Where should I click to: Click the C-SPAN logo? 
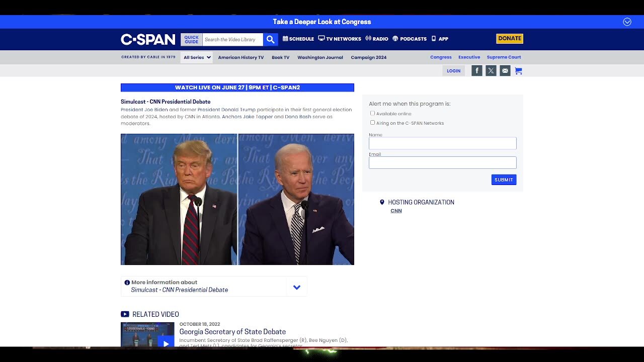pyautogui.click(x=148, y=39)
